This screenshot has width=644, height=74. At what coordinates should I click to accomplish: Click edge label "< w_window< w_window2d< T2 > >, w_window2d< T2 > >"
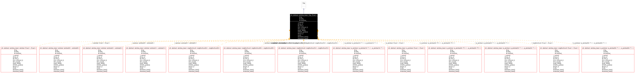pos(437,43)
